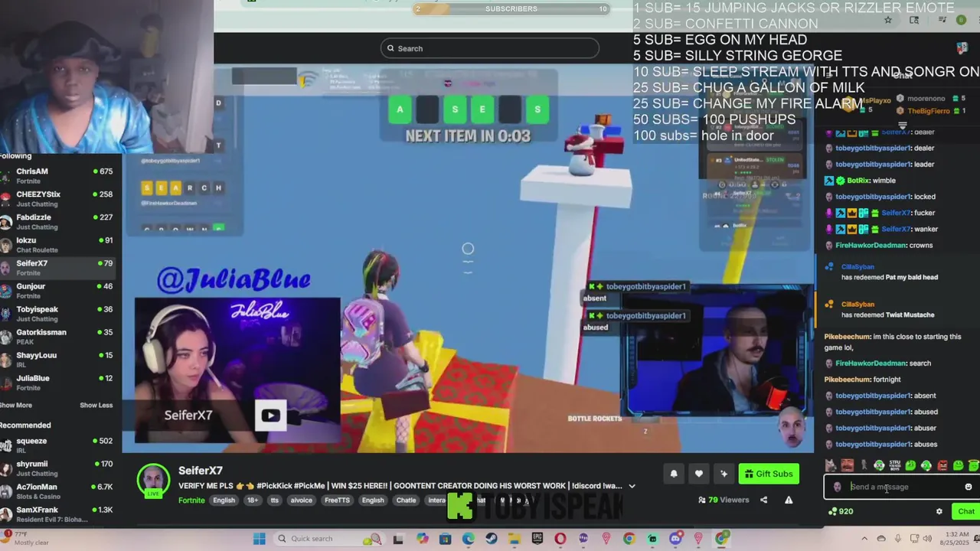Click Show Less in the Following list

point(96,405)
